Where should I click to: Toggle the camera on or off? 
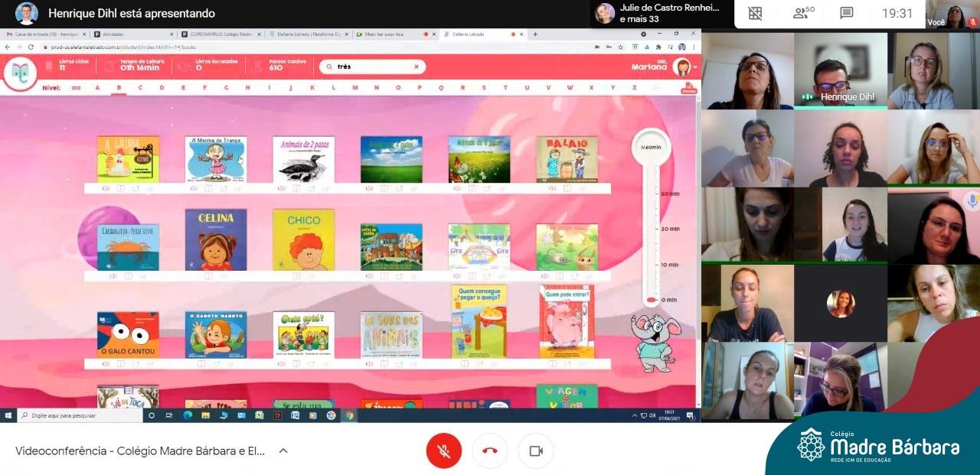click(536, 451)
